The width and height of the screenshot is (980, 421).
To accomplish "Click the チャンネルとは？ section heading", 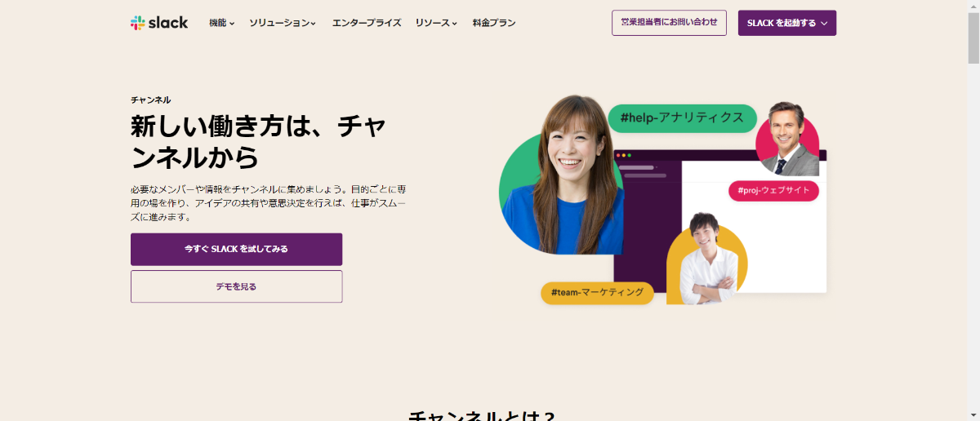I will pos(482,416).
